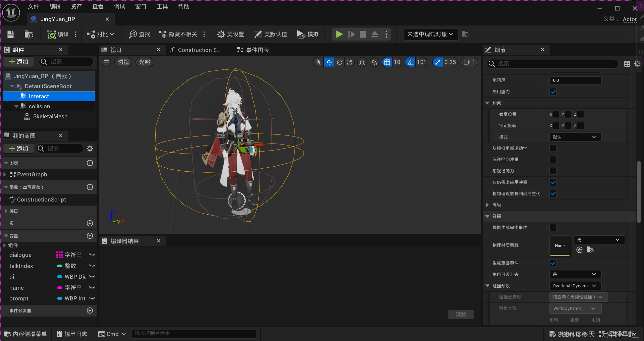
Task: Toggle 从模拟更新运动学 checkbox
Action: (x=553, y=148)
